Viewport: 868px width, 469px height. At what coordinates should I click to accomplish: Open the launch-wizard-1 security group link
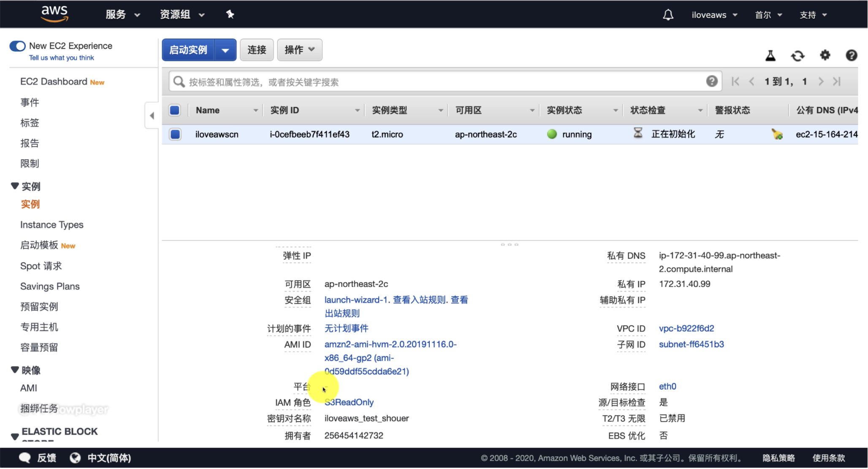356,300
